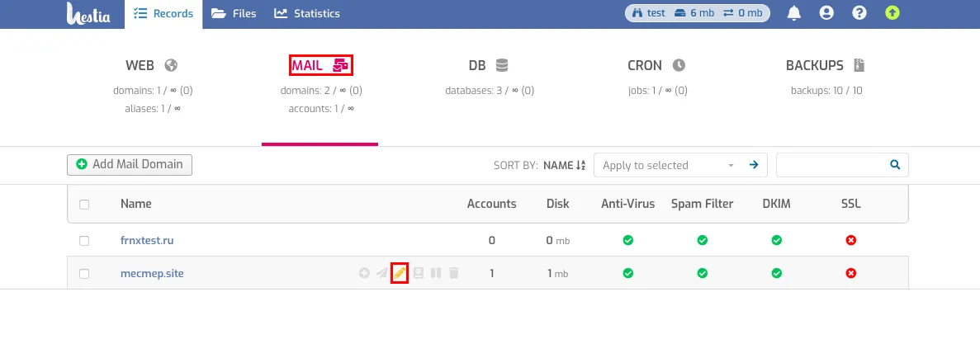Open webmail paper-plane icon for mecmep.site

coord(382,273)
